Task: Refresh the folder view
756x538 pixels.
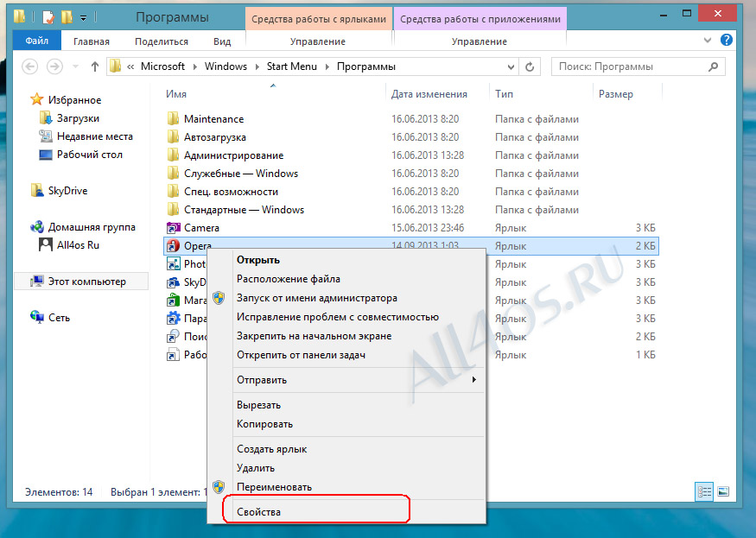Action: (x=530, y=67)
